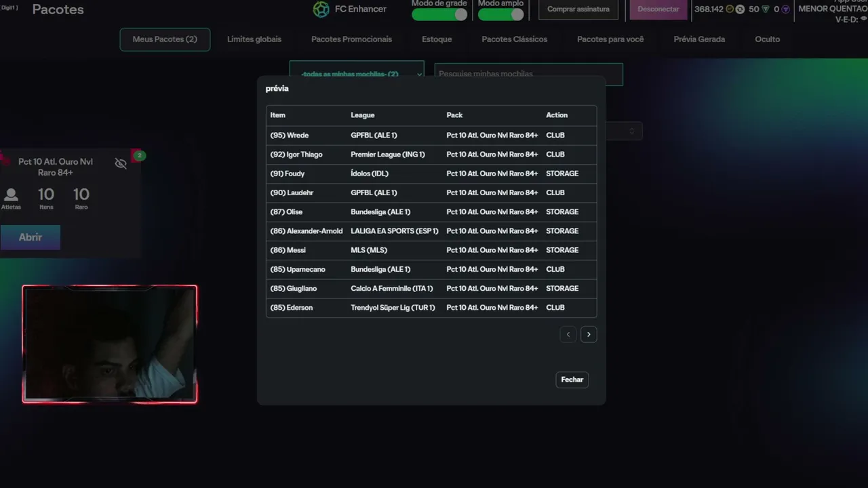Open the Pacotes Clássicos tab
This screenshot has width=868, height=488.
point(515,39)
